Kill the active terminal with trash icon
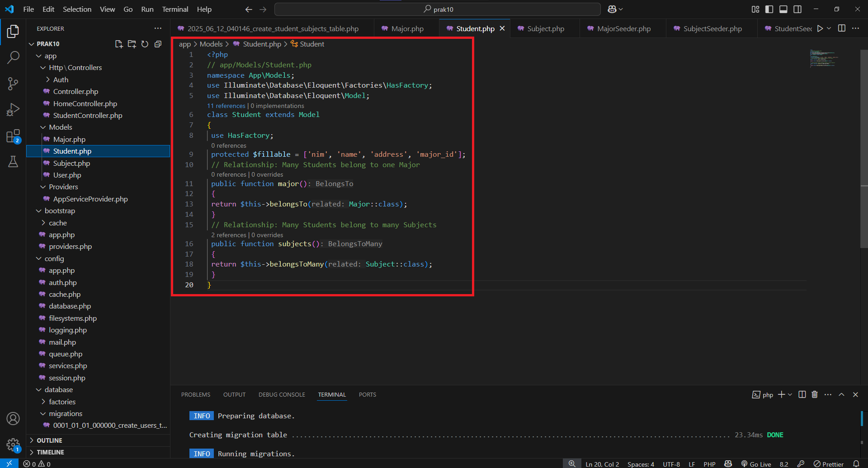 pyautogui.click(x=815, y=394)
